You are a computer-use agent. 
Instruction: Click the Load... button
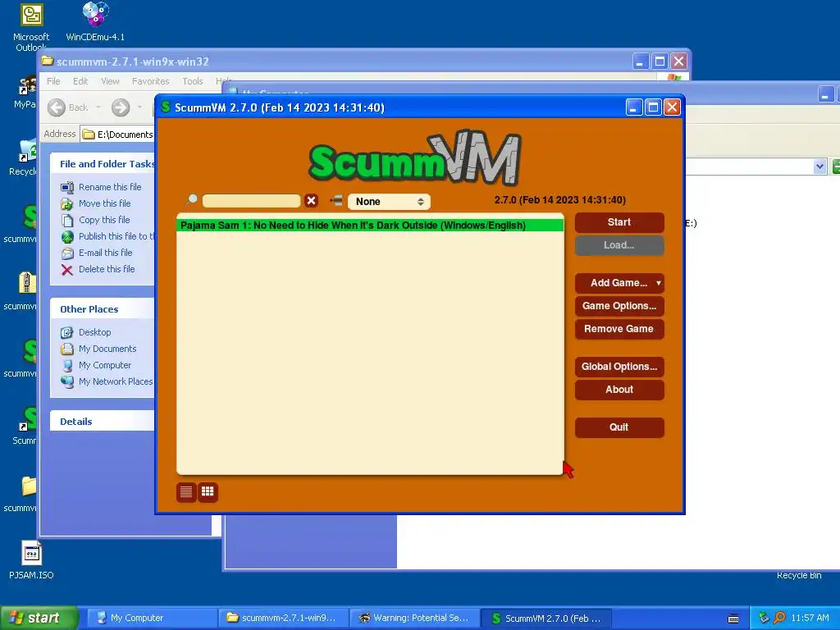(x=619, y=245)
